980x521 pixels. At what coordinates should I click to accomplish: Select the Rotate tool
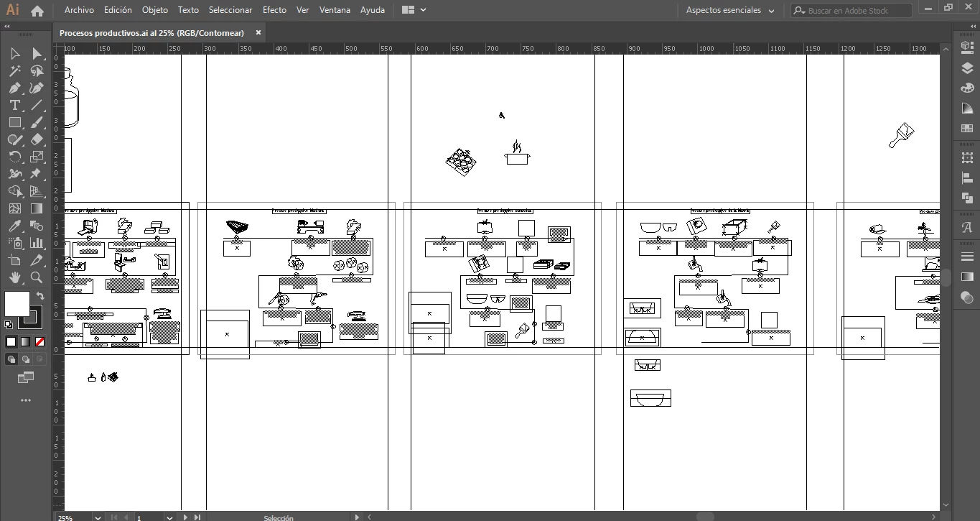pyautogui.click(x=15, y=157)
